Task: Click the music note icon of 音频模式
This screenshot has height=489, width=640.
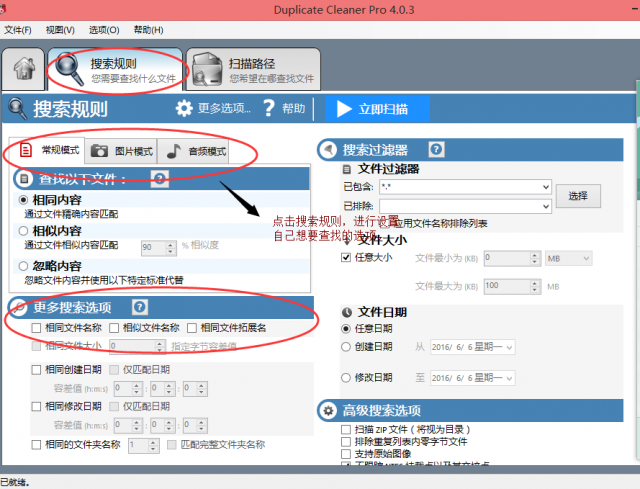Action: [173, 151]
